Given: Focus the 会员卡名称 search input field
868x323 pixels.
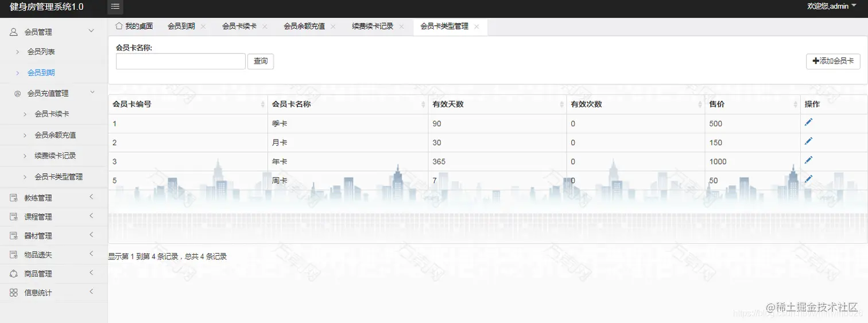Looking at the screenshot, I should (x=181, y=61).
